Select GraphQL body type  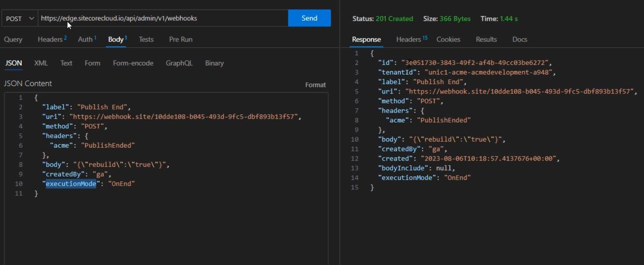click(x=179, y=63)
